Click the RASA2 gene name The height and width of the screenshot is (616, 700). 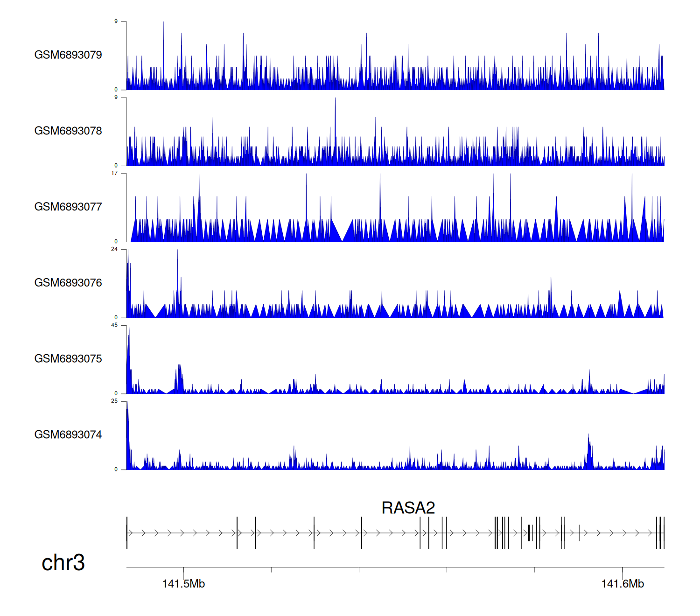tap(408, 508)
